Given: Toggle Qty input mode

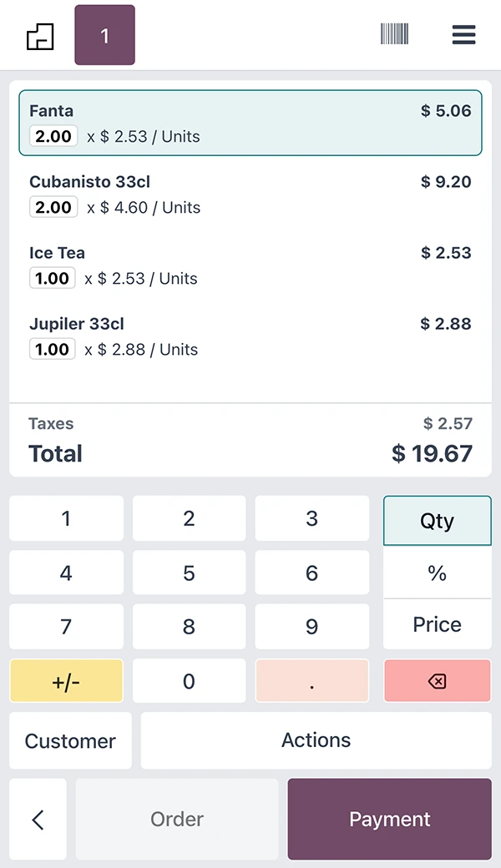Looking at the screenshot, I should [x=437, y=521].
